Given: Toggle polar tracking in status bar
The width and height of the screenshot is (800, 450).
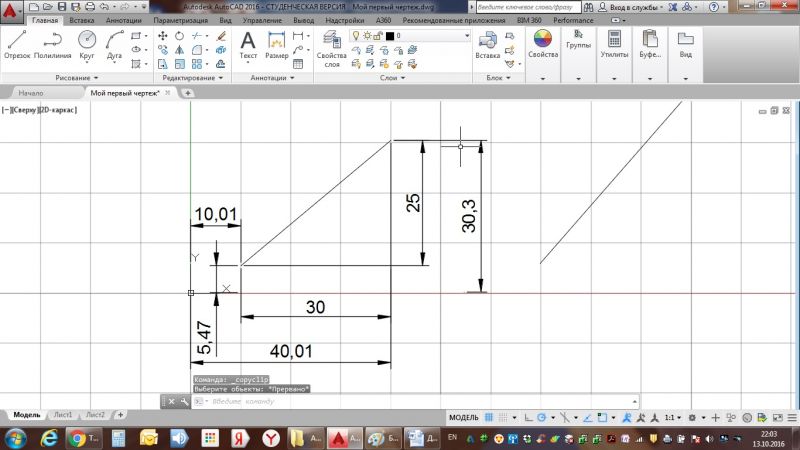Looking at the screenshot, I should tap(541, 417).
